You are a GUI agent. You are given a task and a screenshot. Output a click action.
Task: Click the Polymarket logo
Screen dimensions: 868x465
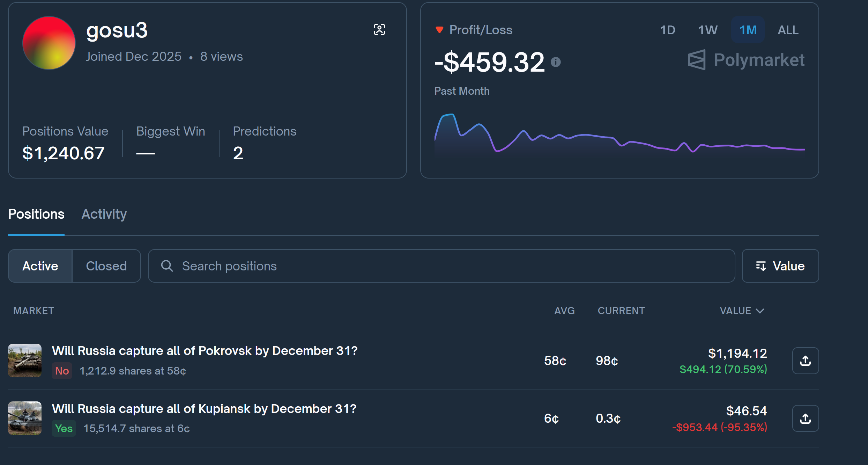[x=746, y=60]
